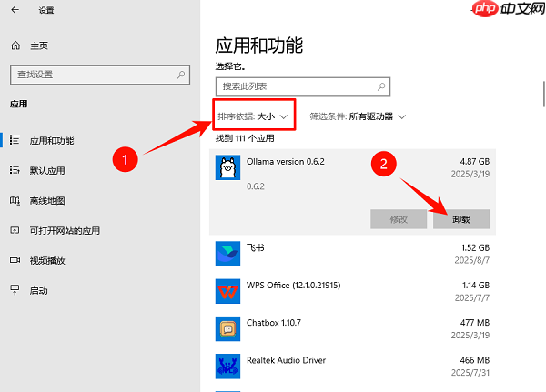Image resolution: width=546 pixels, height=392 pixels.
Task: Click the 1.14 GB size value
Action: 476,285
